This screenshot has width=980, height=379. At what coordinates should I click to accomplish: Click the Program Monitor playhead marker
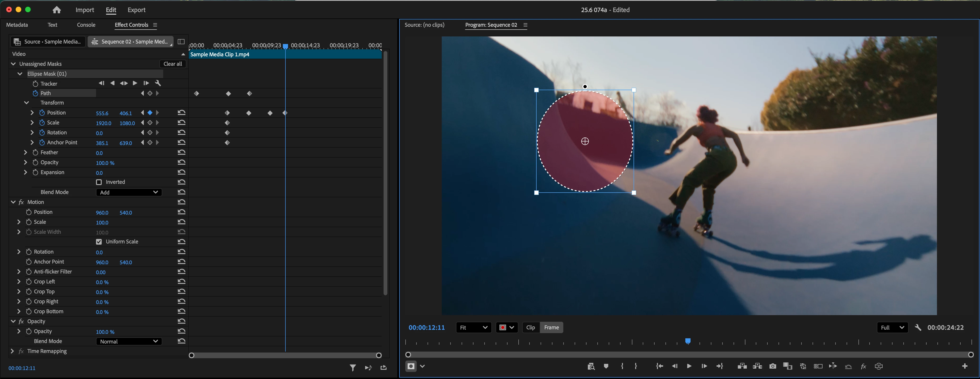click(688, 341)
